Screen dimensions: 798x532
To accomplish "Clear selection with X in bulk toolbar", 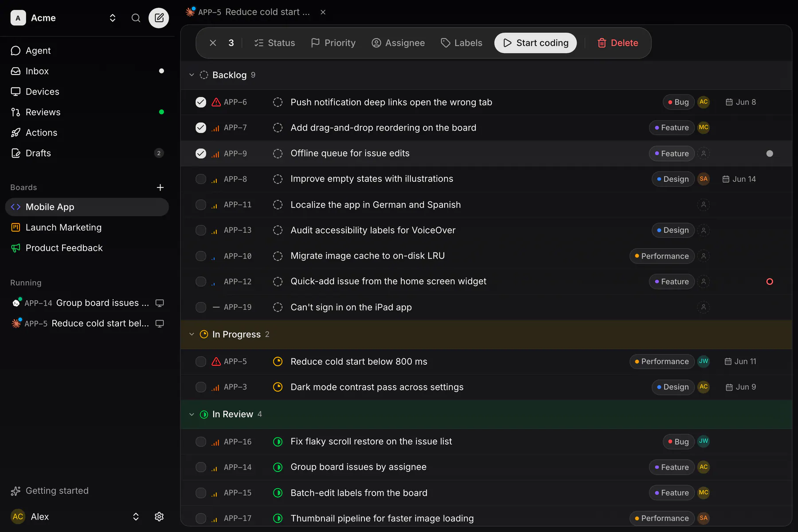I will click(x=213, y=43).
